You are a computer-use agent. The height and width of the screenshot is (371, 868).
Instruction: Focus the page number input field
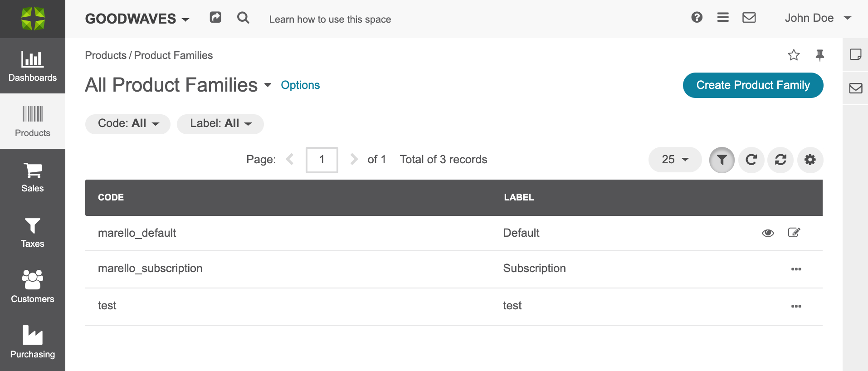tap(322, 160)
